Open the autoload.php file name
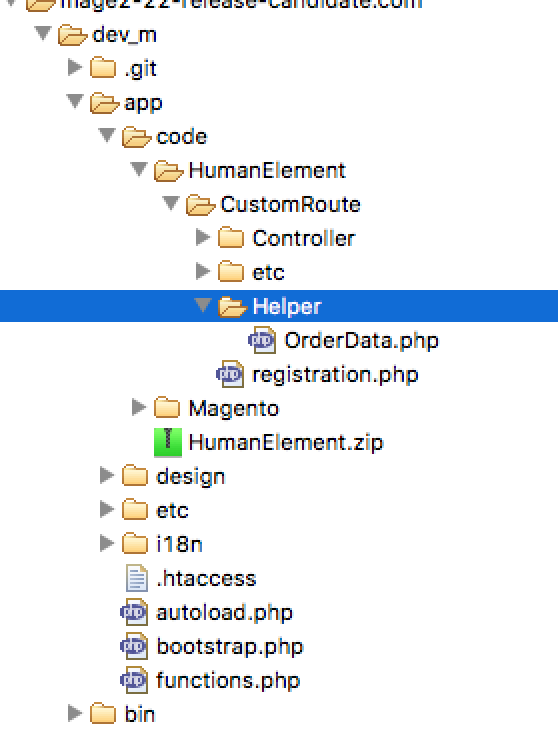The height and width of the screenshot is (734, 558). coord(225,613)
